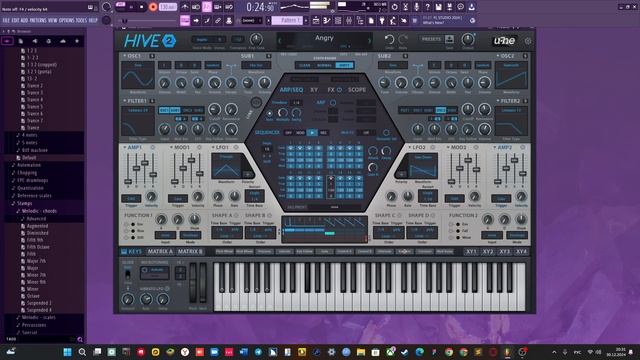Open the SCOPE tab in center hexagon
Image resolution: width=640 pixels, height=360 pixels.
[x=357, y=90]
